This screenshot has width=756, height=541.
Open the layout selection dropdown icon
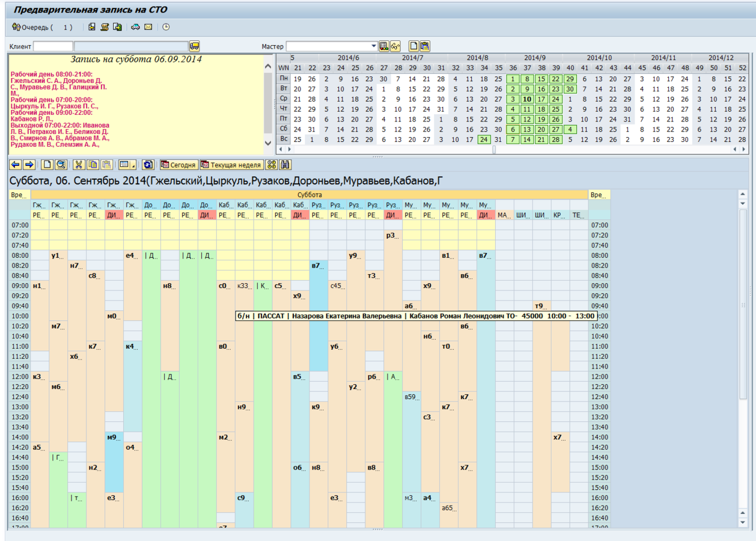(x=127, y=165)
